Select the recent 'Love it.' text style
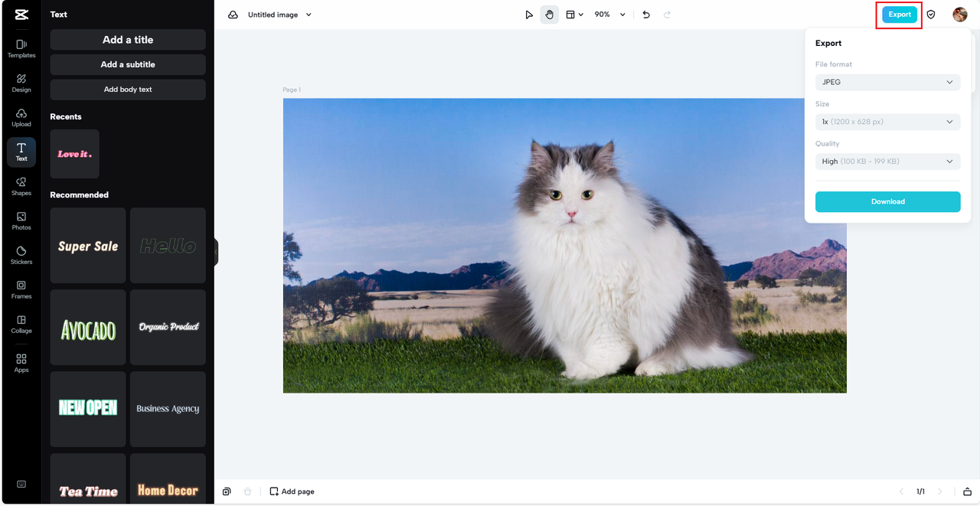The width and height of the screenshot is (980, 506). click(74, 154)
